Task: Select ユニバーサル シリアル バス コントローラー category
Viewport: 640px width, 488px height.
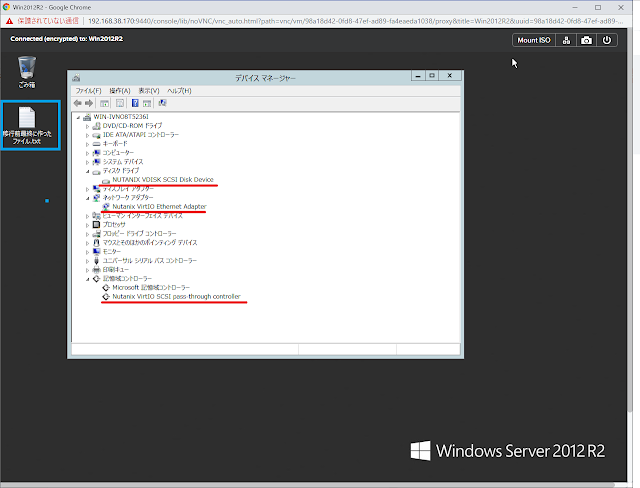Action: (150, 260)
